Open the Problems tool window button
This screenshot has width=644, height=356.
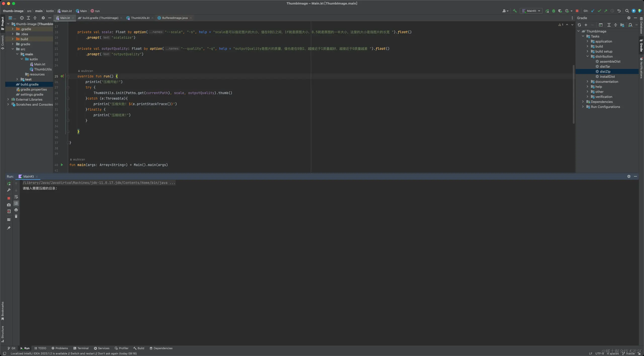(60, 348)
